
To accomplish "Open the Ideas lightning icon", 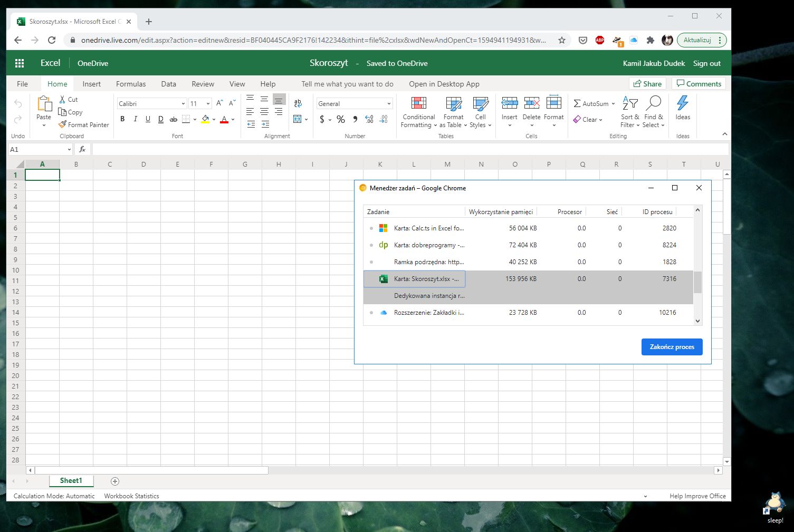I will point(682,103).
